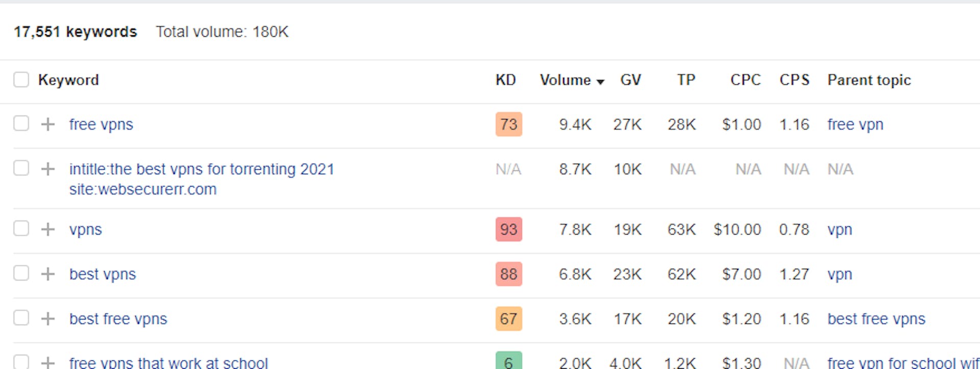980x369 pixels.
Task: Click plus icon beside 'best vpns'
Action: click(48, 274)
